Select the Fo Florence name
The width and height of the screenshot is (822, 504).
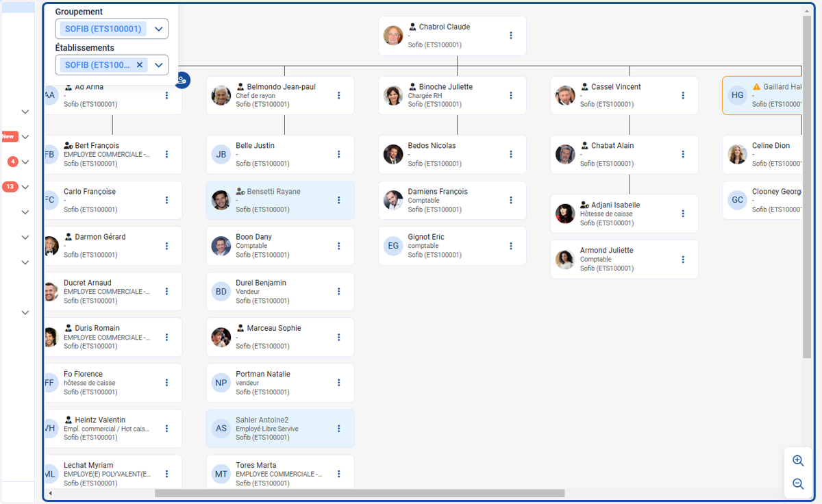83,375
